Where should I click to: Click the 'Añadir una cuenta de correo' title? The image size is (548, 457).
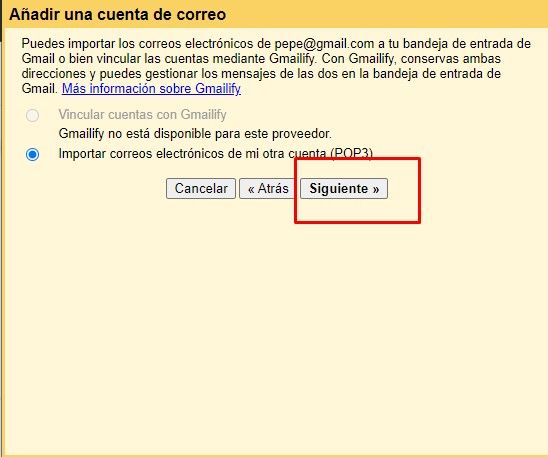coord(118,14)
